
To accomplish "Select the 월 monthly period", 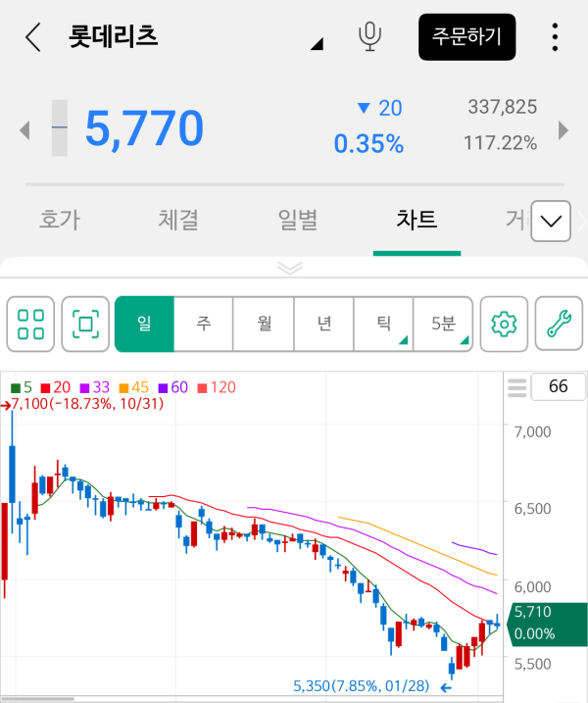I will coord(264,324).
